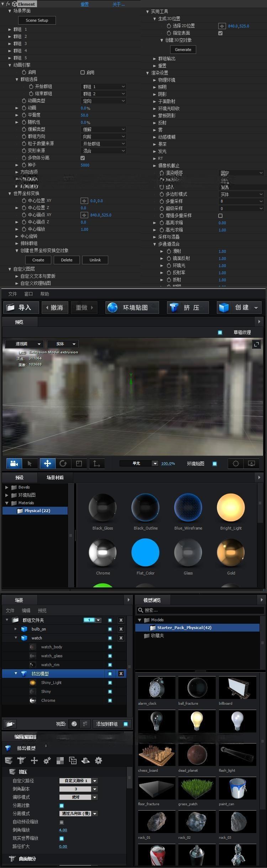The image size is (267, 868).
Task: Click the 导入 import button
Action: (x=21, y=307)
